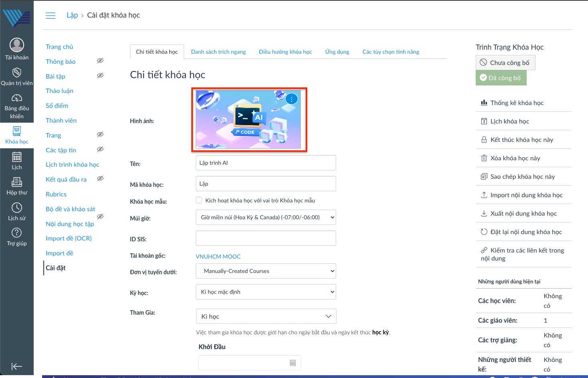Open VNUHCM MOOC account link

point(218,257)
